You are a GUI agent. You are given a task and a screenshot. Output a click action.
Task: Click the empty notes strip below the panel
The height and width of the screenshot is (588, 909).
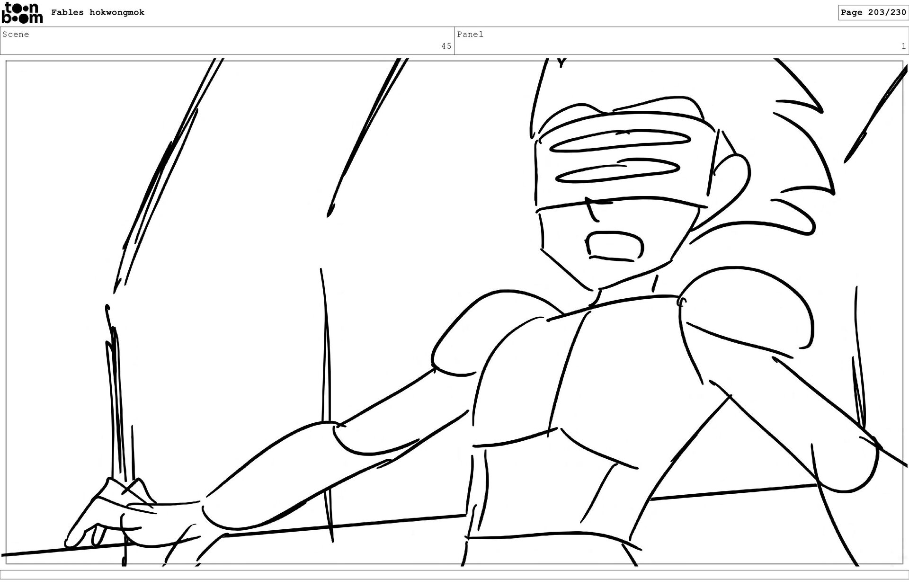(454, 574)
